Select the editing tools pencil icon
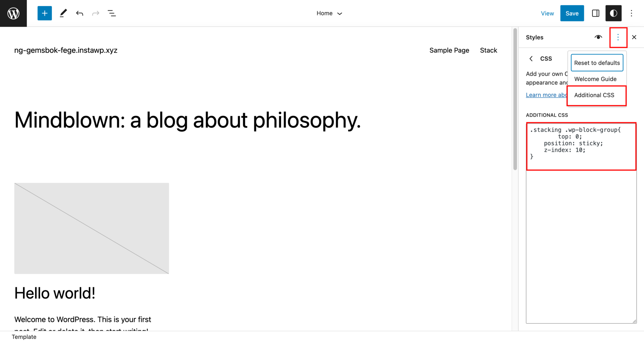This screenshot has height=342, width=644. [x=63, y=13]
